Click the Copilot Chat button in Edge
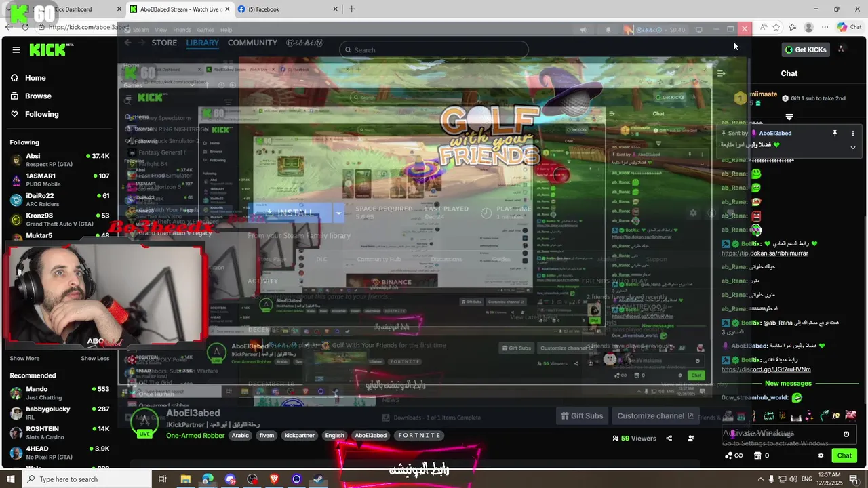 pos(849,27)
